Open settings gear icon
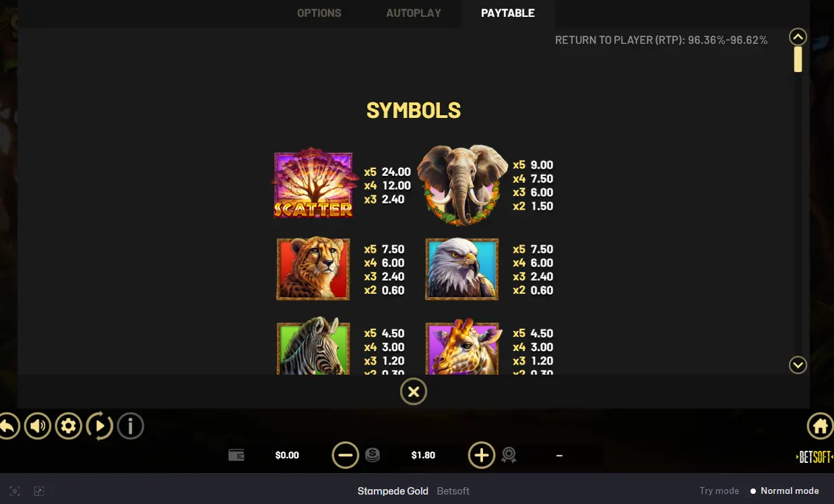 (68, 426)
